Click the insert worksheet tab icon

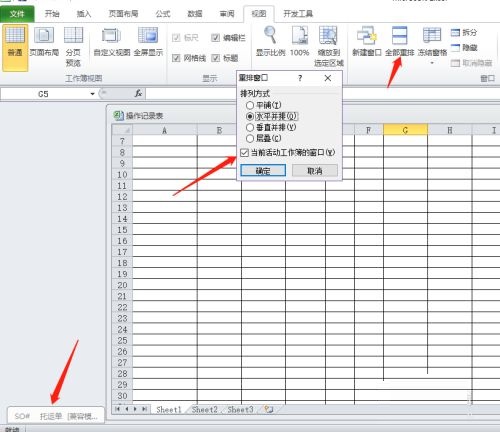click(269, 409)
